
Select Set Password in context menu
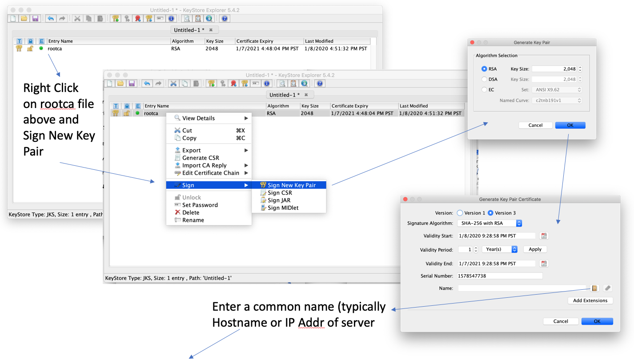pos(209,205)
